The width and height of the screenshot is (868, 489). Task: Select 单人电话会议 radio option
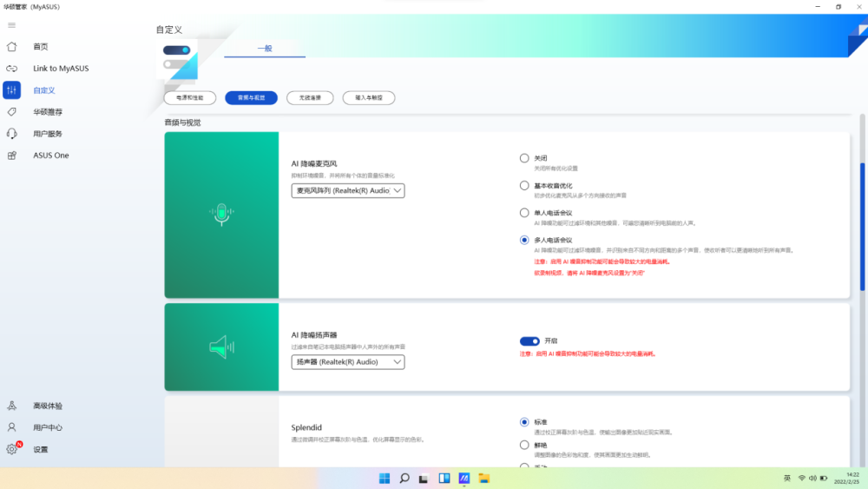524,213
